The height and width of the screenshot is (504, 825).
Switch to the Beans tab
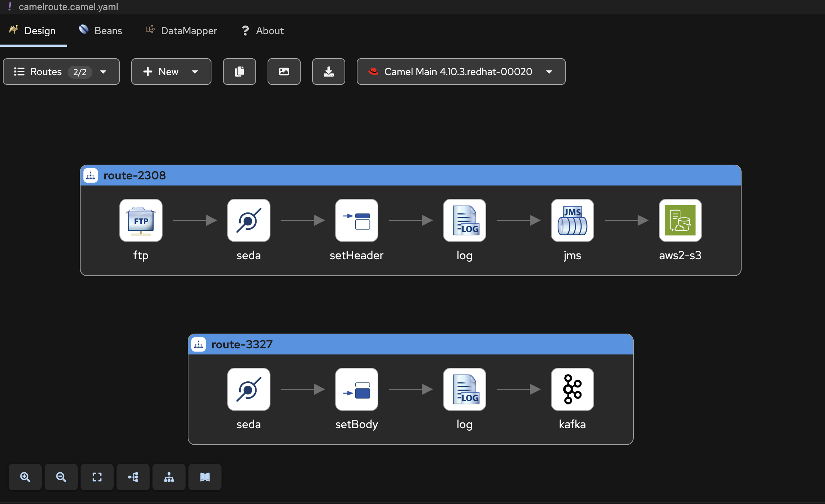click(x=101, y=31)
